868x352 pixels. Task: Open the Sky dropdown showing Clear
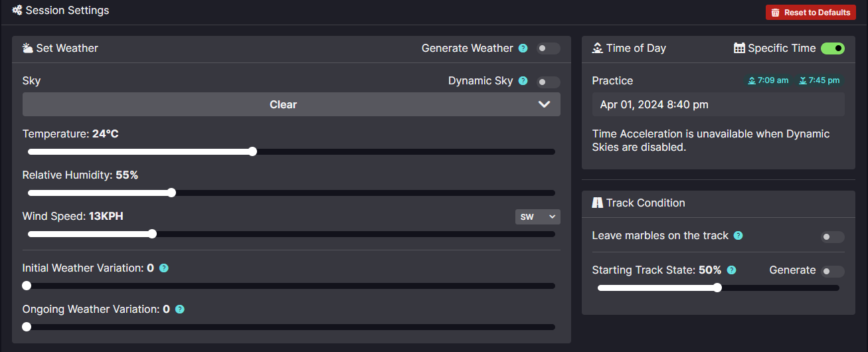pos(292,104)
